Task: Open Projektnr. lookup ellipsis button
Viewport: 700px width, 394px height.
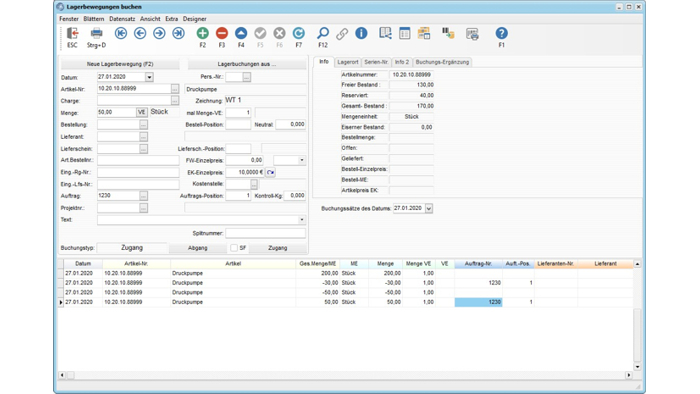Action: pos(143,207)
